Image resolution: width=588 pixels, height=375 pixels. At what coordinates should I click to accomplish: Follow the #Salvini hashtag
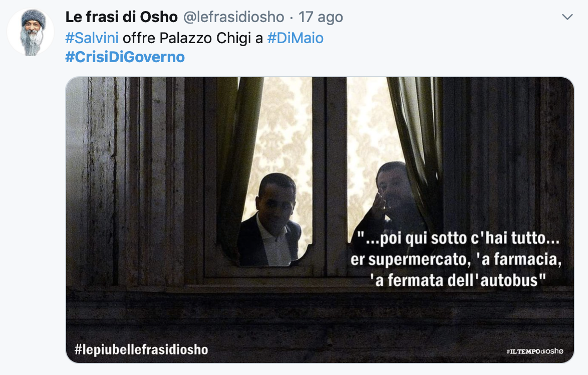[92, 38]
